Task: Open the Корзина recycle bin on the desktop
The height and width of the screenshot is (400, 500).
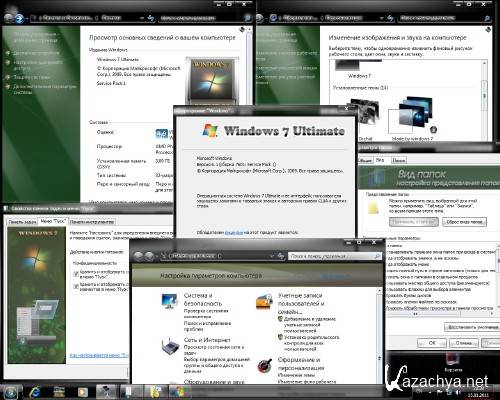Action: [x=453, y=362]
